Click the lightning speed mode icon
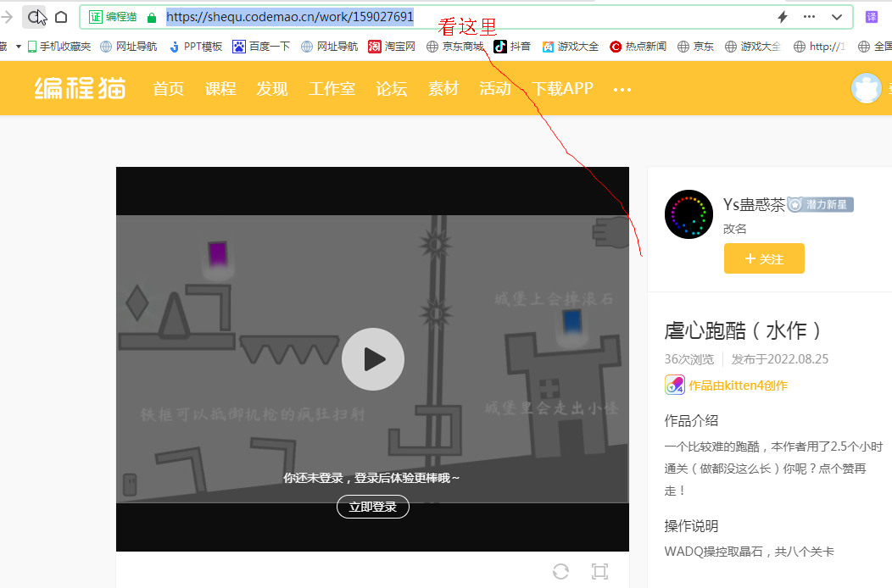The image size is (892, 588). click(783, 17)
